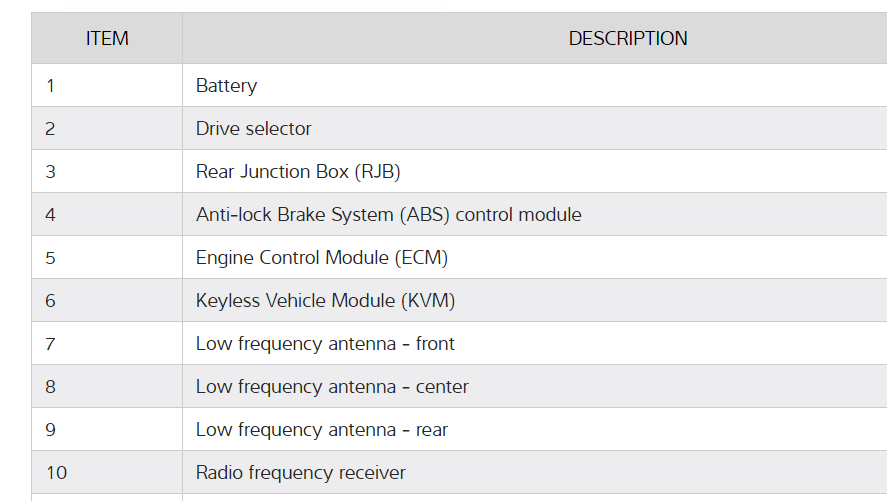887x501 pixels.
Task: Click item number 5 cell
Action: 51,258
